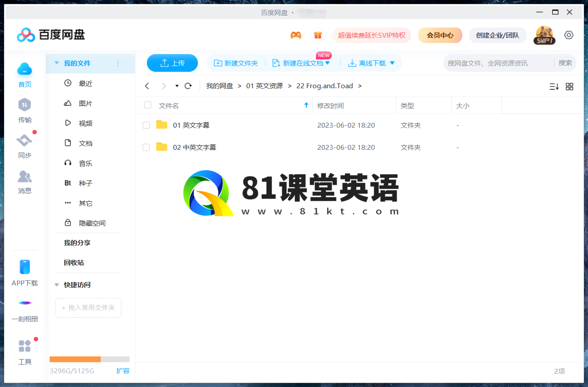Click the SVIP user avatar
This screenshot has height=387, width=588.
pyautogui.click(x=545, y=35)
